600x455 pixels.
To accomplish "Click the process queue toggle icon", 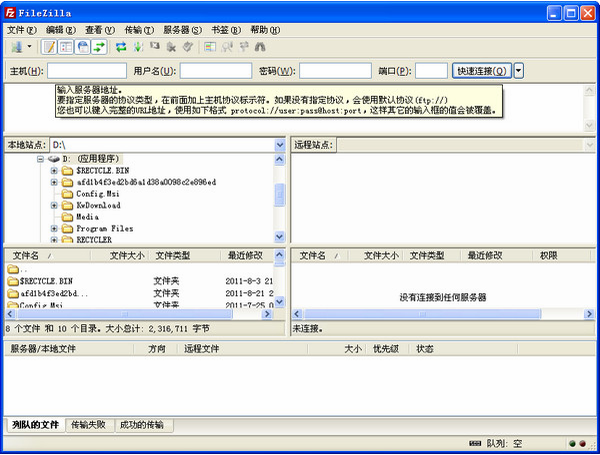I will click(x=138, y=47).
